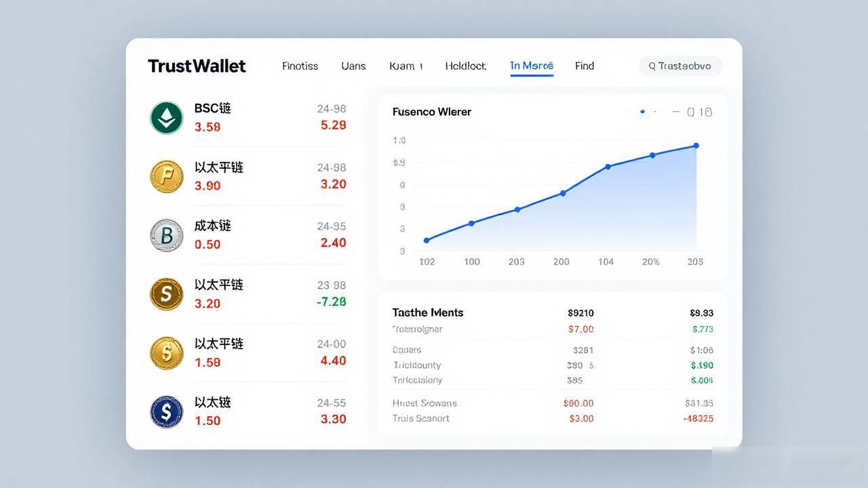Click the chart point above 205
The height and width of the screenshot is (488, 868).
pyautogui.click(x=696, y=146)
